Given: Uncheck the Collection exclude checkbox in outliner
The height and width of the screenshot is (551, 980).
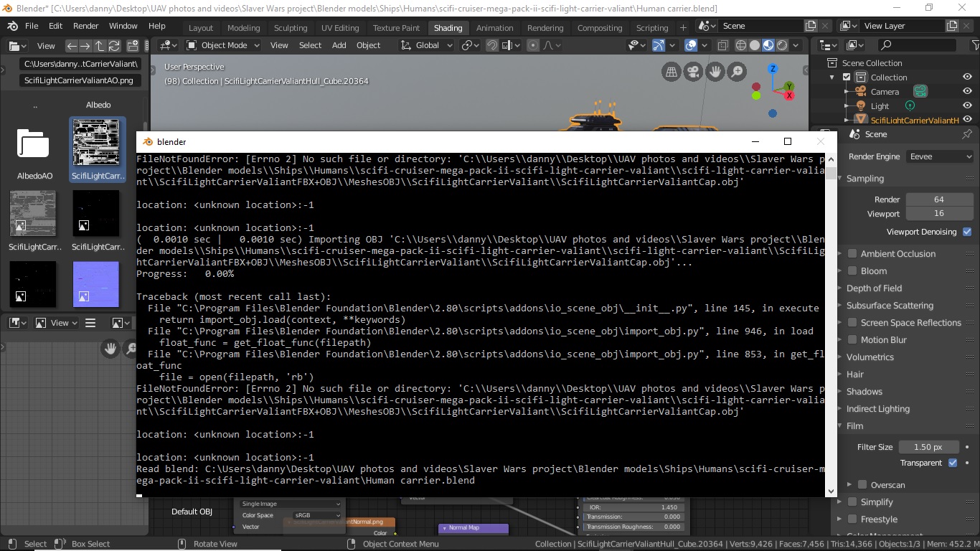Looking at the screenshot, I should click(x=847, y=77).
